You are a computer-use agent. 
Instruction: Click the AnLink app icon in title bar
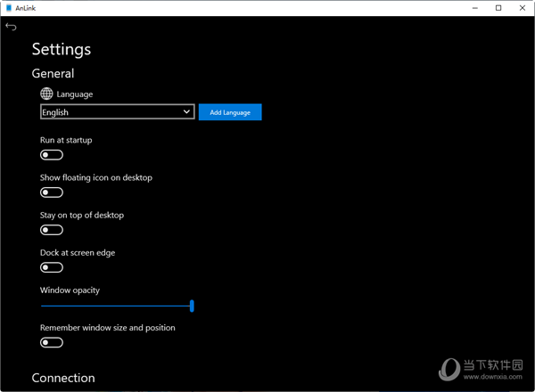pyautogui.click(x=9, y=8)
